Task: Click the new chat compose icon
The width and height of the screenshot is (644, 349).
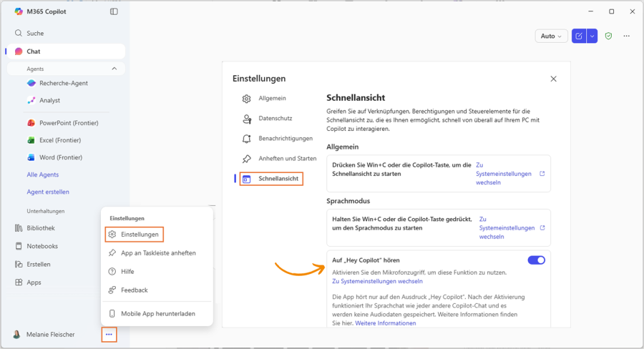Action: 579,36
